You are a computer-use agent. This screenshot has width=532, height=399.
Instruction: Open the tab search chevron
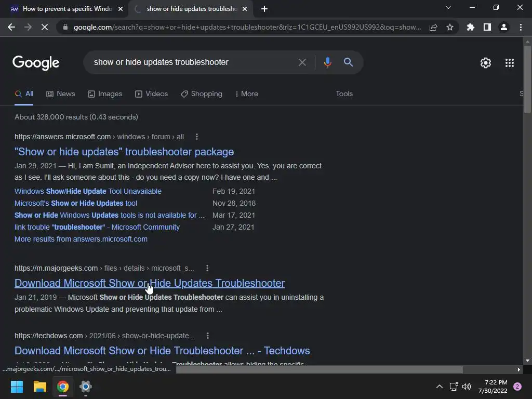(448, 7)
